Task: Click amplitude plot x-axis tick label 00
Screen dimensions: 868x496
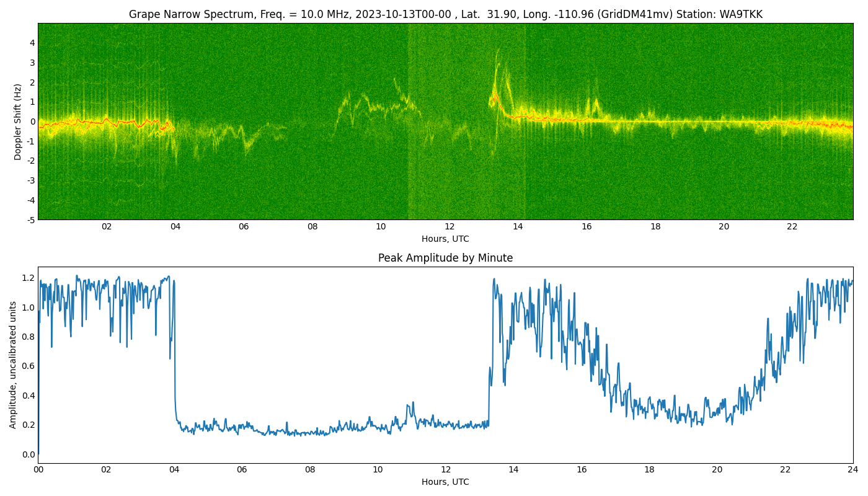Action: pos(38,470)
